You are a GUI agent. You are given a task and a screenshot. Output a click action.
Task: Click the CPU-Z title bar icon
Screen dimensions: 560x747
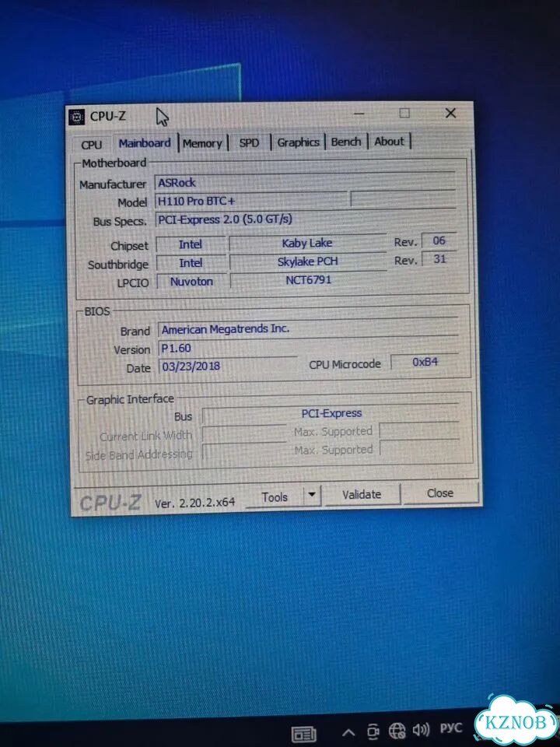click(77, 117)
